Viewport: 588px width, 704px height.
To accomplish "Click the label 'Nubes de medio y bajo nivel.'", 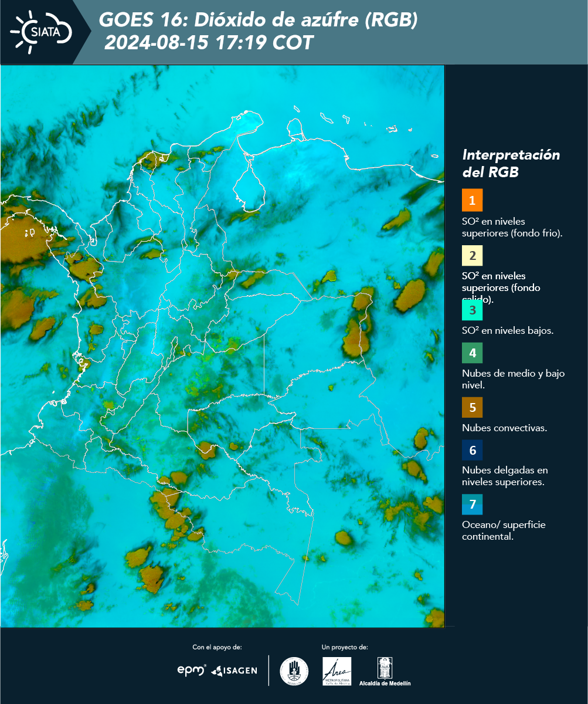I will click(513, 379).
